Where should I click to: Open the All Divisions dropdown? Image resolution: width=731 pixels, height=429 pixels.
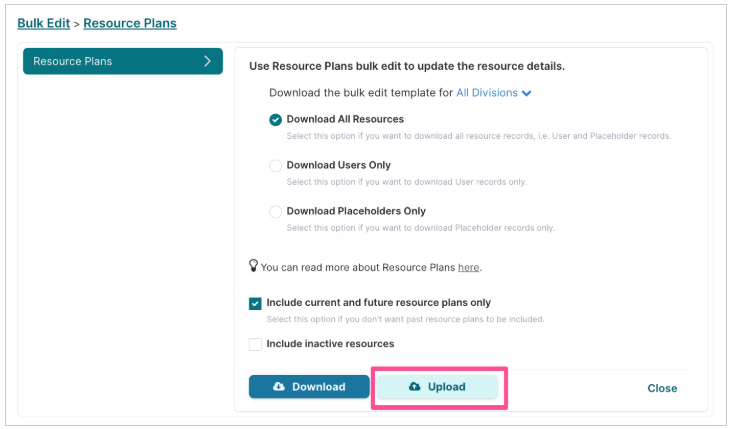click(x=493, y=93)
